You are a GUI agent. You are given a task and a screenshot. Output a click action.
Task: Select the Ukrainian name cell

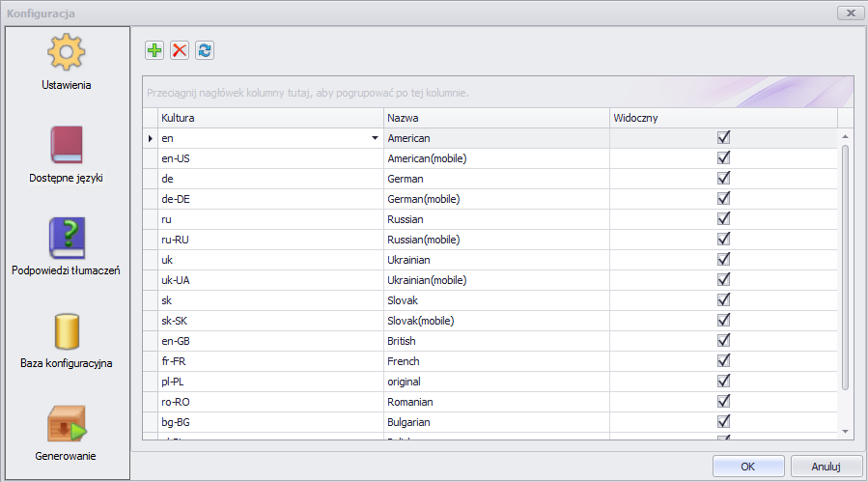(495, 260)
